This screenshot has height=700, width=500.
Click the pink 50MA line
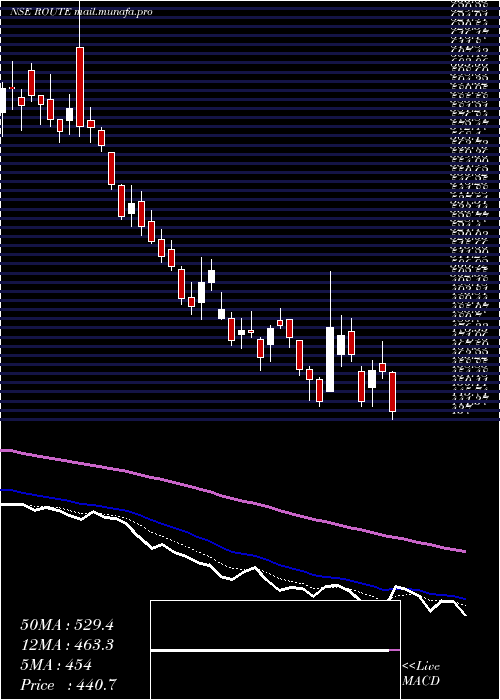click(x=232, y=498)
